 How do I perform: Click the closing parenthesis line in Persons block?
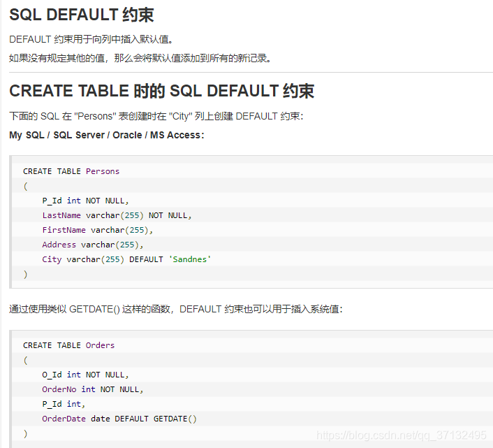(25, 274)
